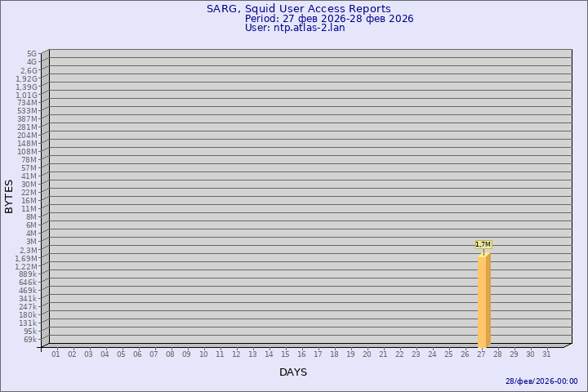Image resolution: width=588 pixels, height=392 pixels.
Task: Click the 28/фев/2026-00:00 timestamp
Action: (x=541, y=381)
